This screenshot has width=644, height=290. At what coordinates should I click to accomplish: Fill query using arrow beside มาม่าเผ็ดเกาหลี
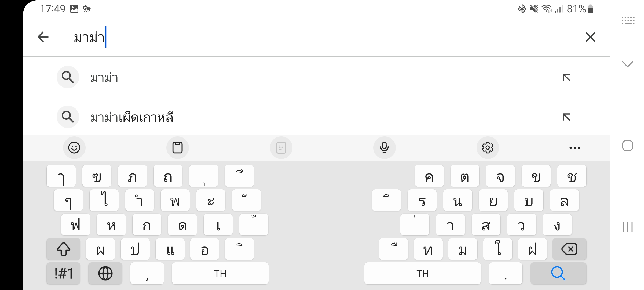(x=566, y=117)
